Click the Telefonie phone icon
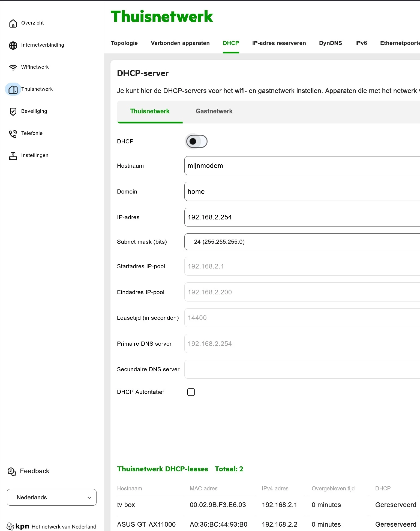 (x=13, y=134)
